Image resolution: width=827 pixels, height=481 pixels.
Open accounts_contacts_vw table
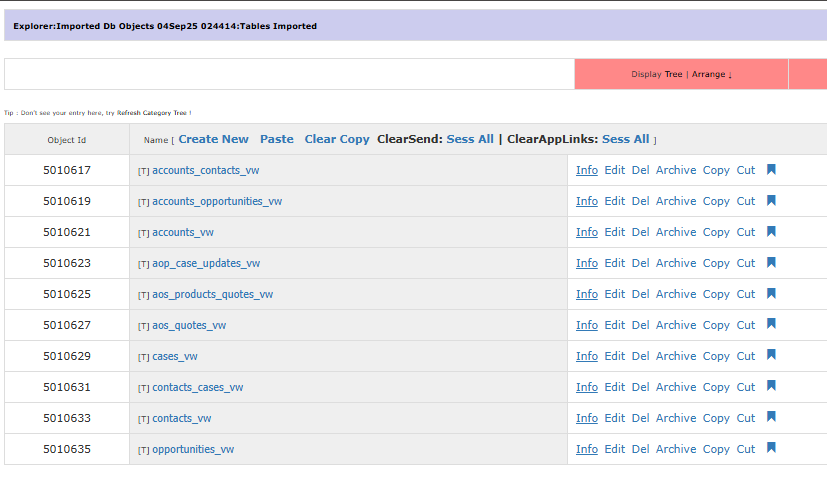pos(206,170)
